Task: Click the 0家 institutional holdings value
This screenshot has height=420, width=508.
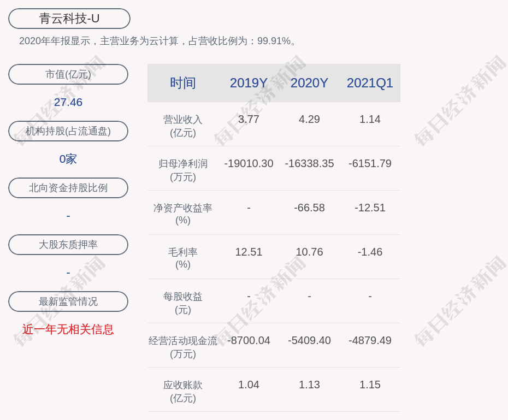Action: tap(68, 159)
